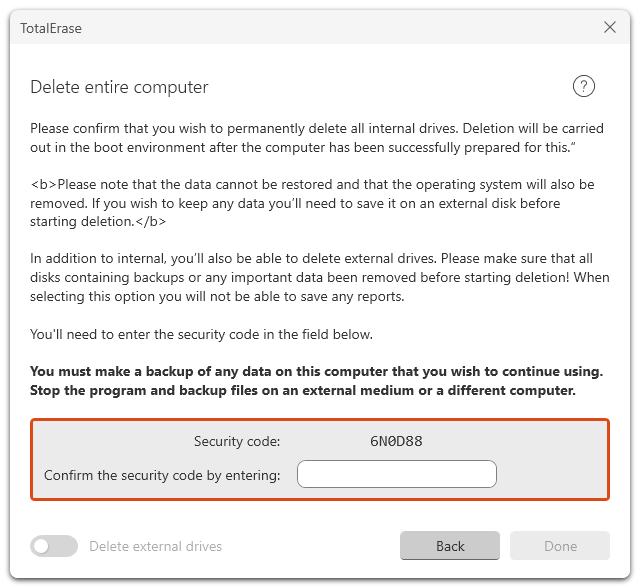Click the "Delete entire computer" heading
This screenshot has height=588, width=640.
[x=119, y=87]
